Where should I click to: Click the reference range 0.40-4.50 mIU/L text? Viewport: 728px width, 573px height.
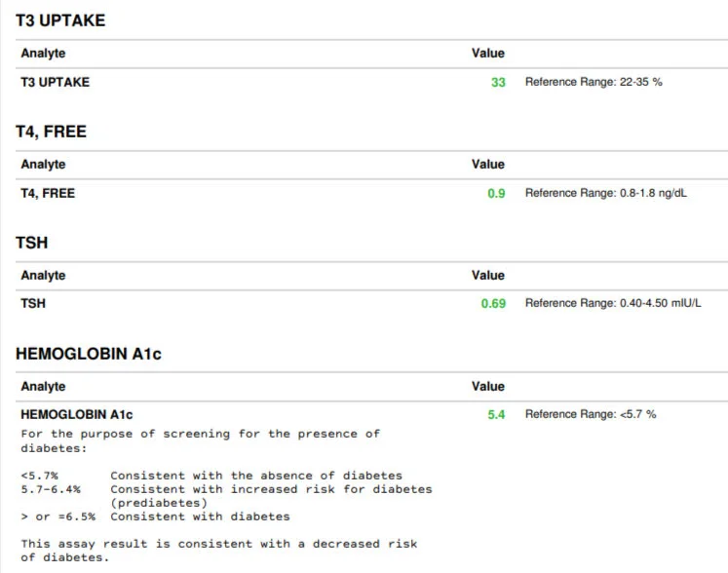(613, 304)
